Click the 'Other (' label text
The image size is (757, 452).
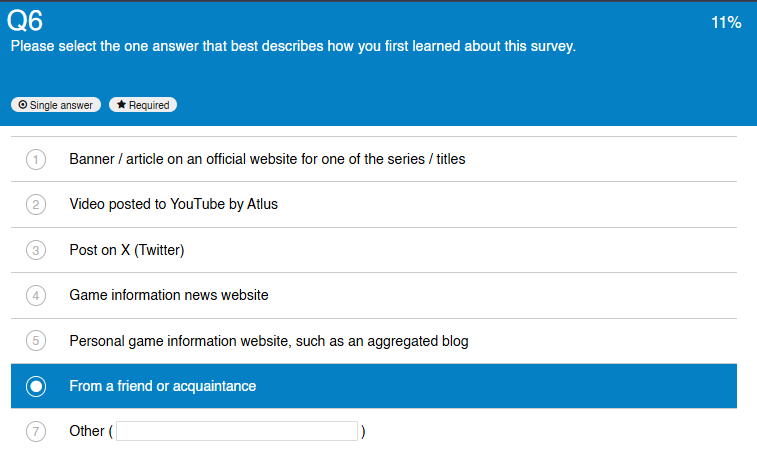click(91, 431)
